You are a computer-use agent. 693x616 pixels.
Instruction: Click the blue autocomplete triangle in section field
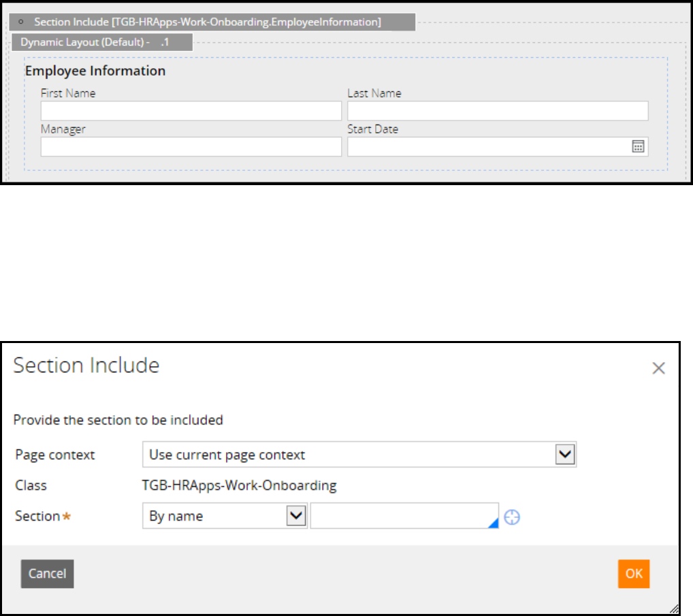(494, 522)
